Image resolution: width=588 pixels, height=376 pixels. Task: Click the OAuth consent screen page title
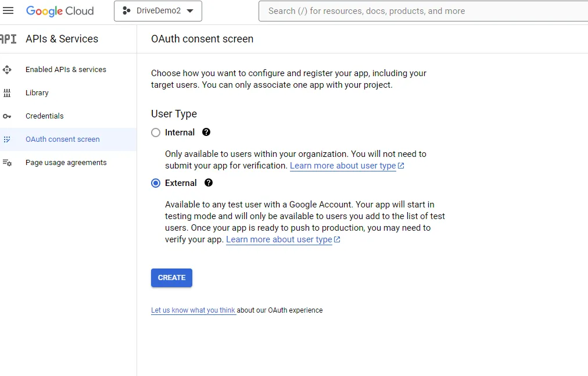click(x=202, y=39)
